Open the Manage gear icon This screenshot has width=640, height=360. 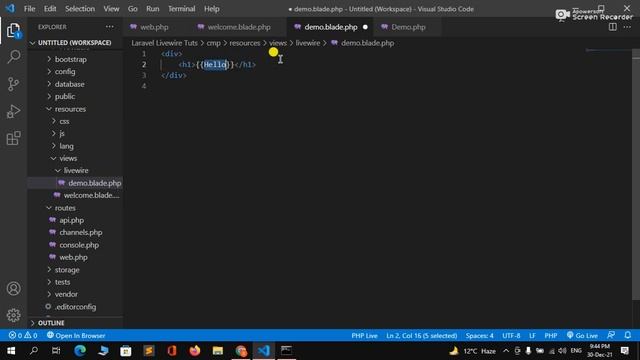click(13, 315)
